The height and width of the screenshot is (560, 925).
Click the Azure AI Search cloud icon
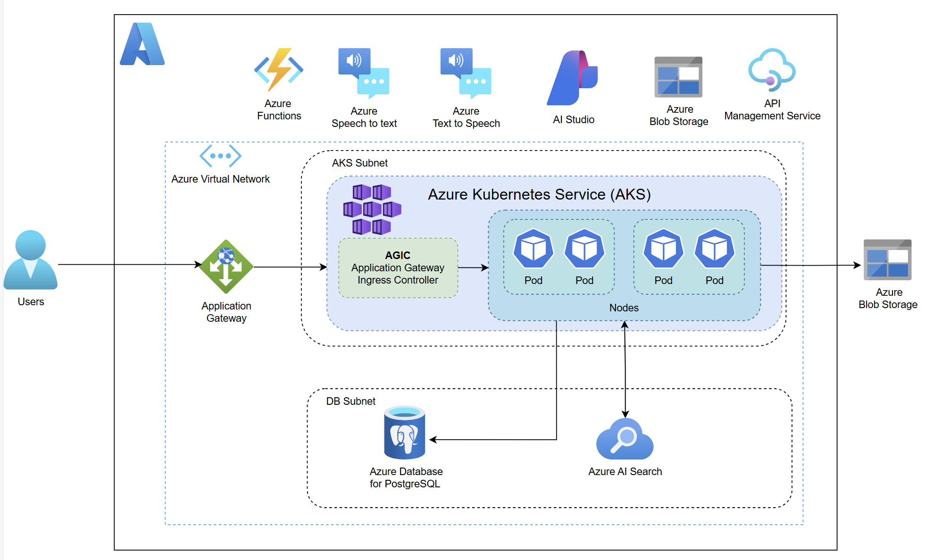(x=625, y=439)
